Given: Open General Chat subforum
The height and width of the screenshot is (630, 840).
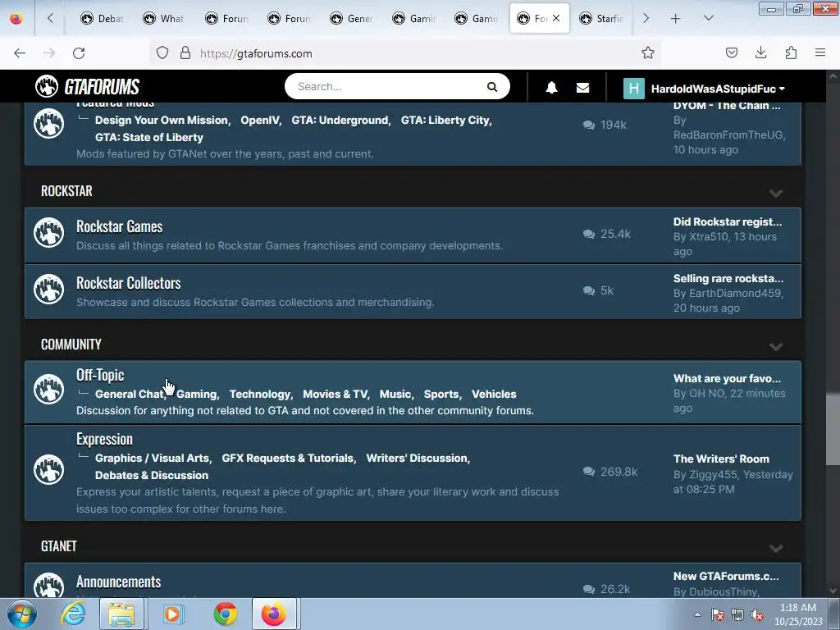Looking at the screenshot, I should coord(130,395).
